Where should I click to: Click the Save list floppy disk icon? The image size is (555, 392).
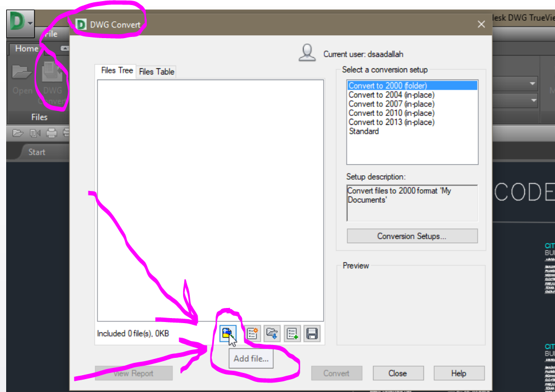click(x=312, y=333)
